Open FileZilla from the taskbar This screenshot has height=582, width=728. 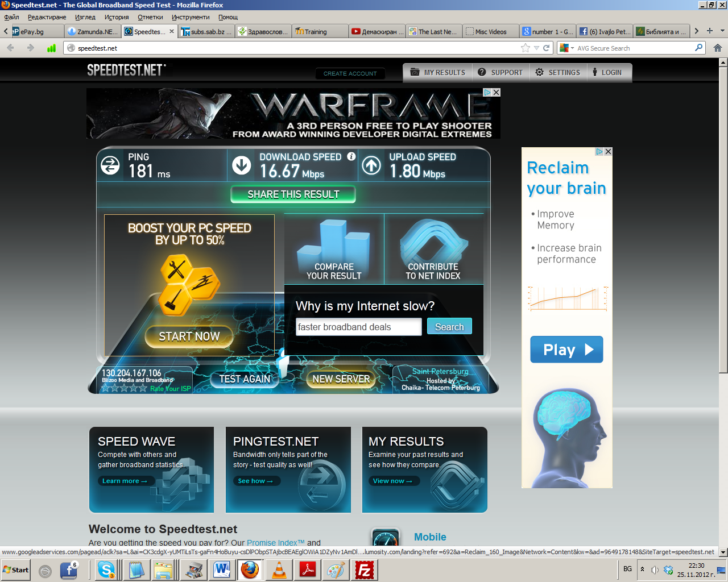[365, 569]
